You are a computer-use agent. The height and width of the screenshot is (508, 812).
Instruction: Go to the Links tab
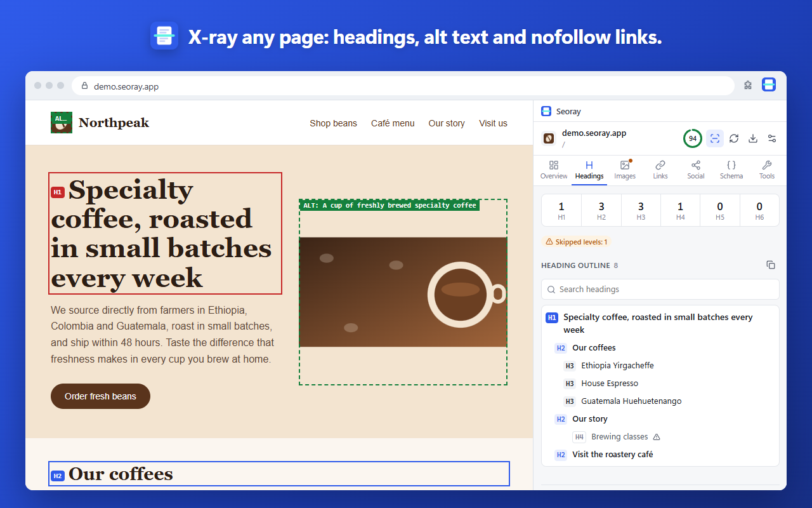coord(660,170)
